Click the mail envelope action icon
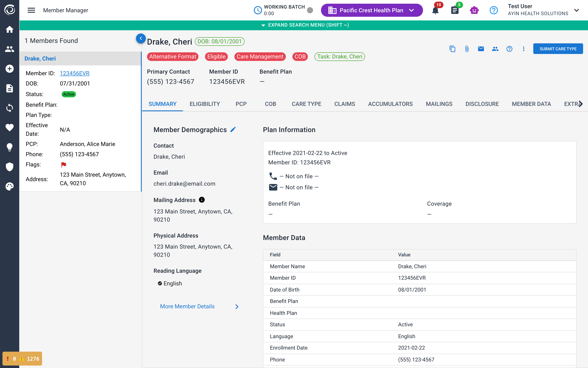Viewport: 588px width, 368px height. click(481, 49)
